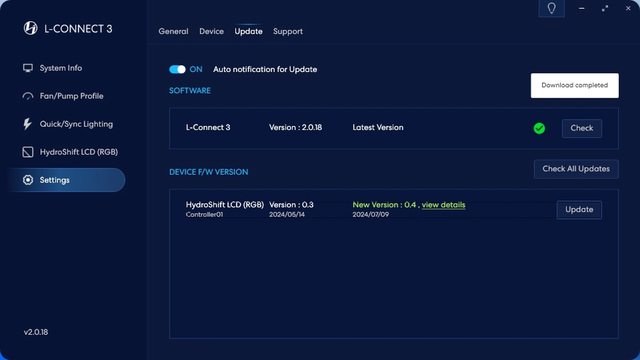The width and height of the screenshot is (640, 360).
Task: Switch to the Device tab
Action: click(211, 31)
